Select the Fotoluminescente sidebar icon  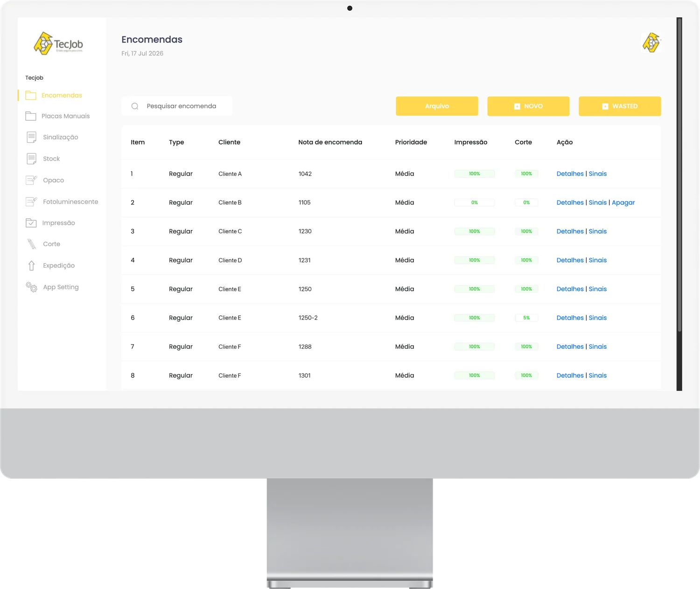31,201
